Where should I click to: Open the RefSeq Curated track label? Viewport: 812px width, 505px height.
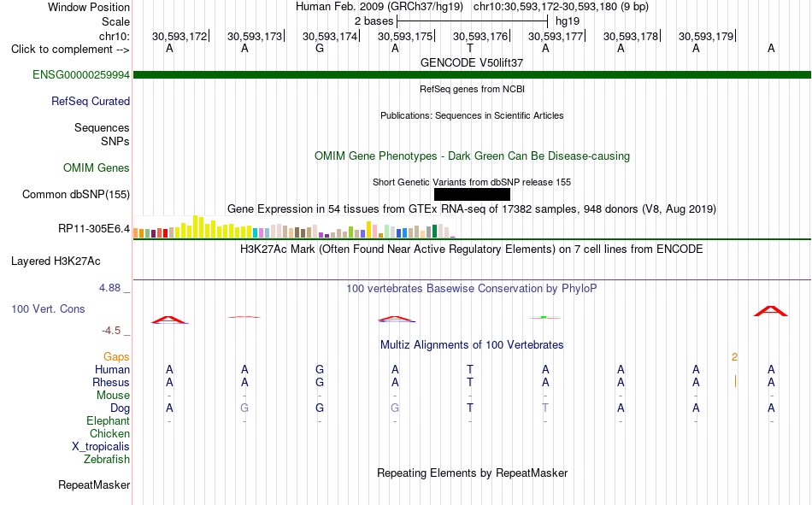click(90, 101)
